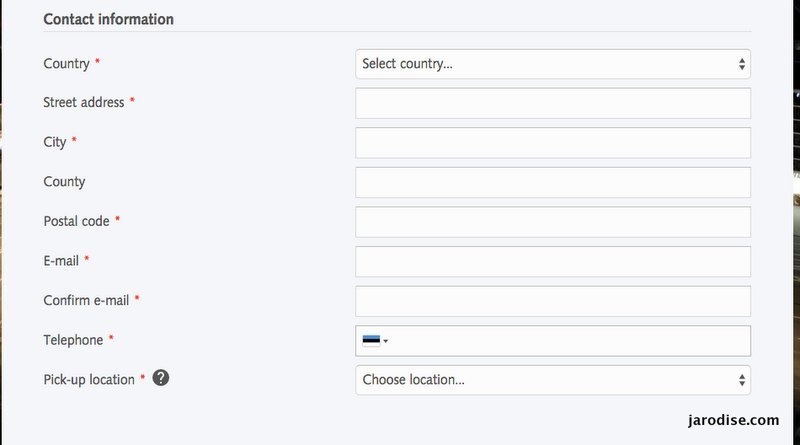This screenshot has width=800, height=445.
Task: Select the County input box
Action: point(553,182)
